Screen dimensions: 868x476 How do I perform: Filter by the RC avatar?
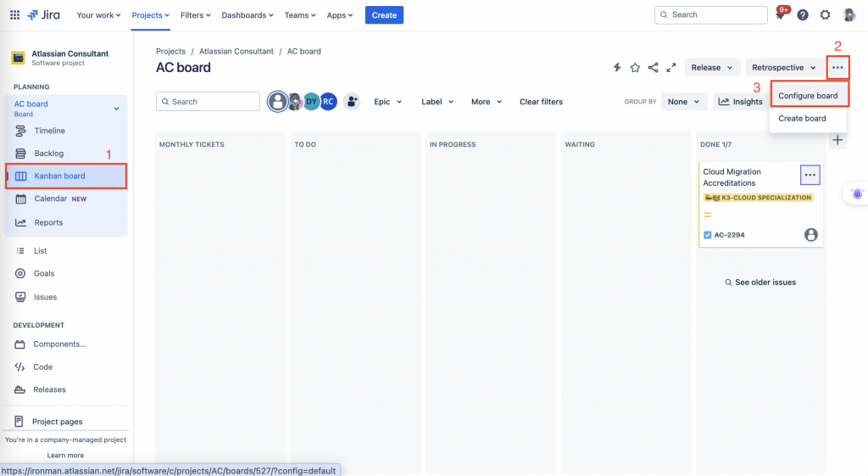tap(328, 102)
